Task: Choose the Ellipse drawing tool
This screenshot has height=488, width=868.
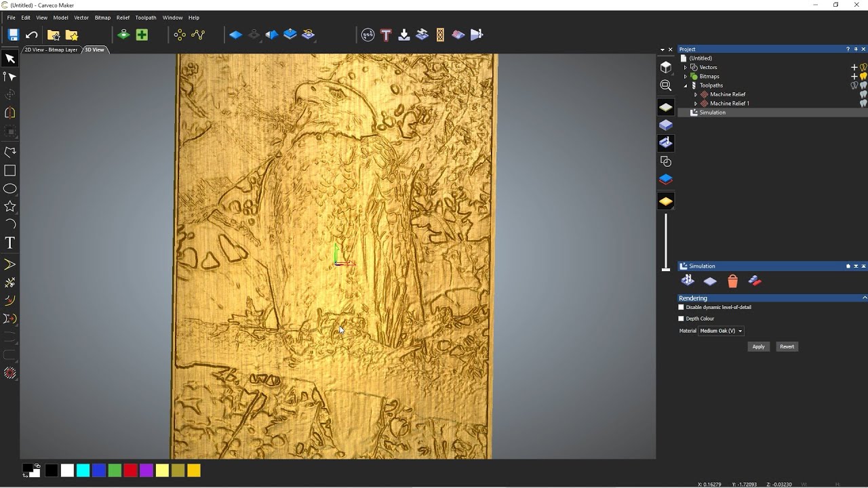Action: tap(10, 188)
